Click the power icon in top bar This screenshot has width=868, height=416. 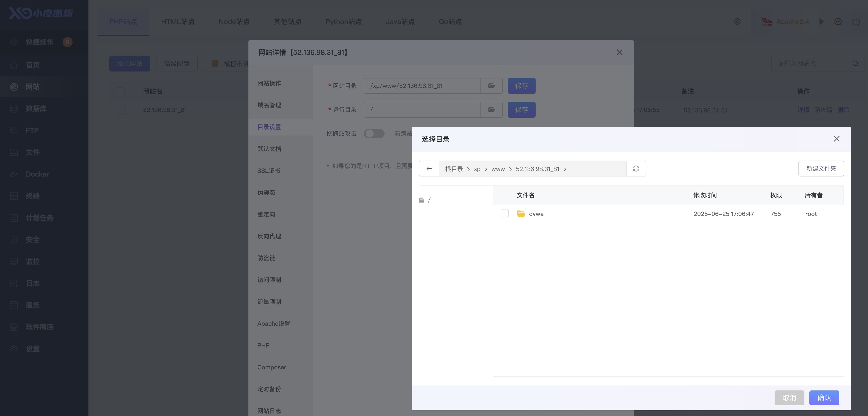pos(856,22)
